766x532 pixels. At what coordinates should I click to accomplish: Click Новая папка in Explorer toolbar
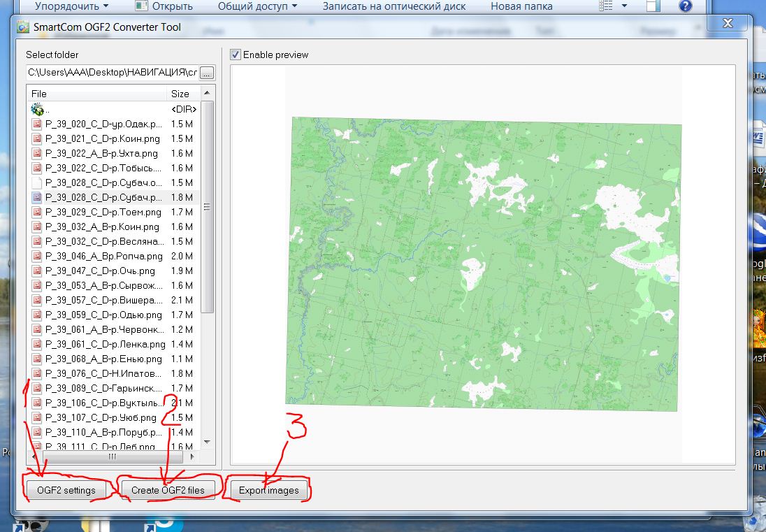coord(521,6)
